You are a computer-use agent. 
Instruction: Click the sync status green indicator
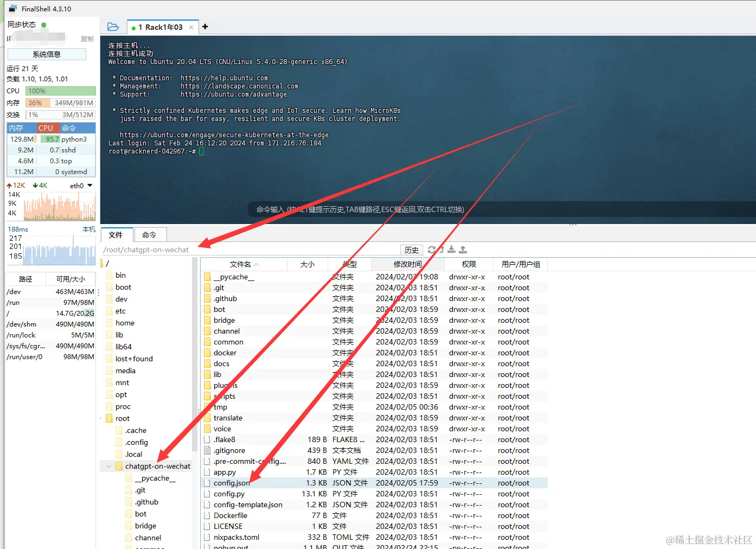pyautogui.click(x=44, y=24)
